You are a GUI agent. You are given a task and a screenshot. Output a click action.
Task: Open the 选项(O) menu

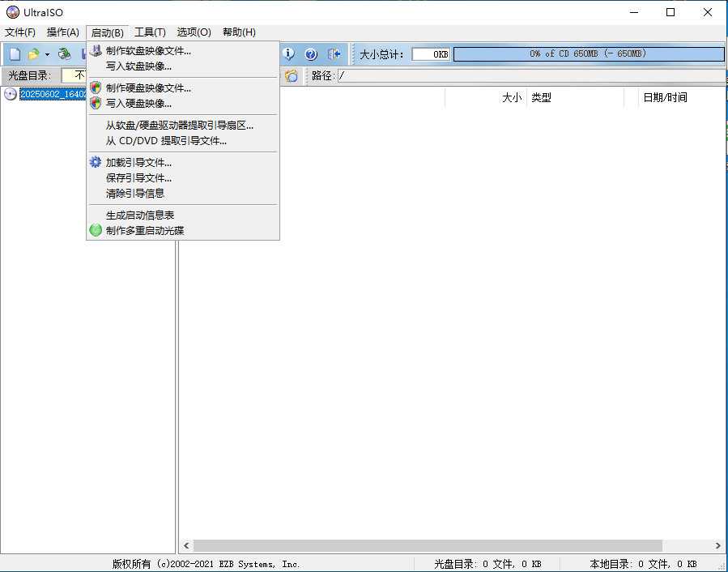click(194, 32)
